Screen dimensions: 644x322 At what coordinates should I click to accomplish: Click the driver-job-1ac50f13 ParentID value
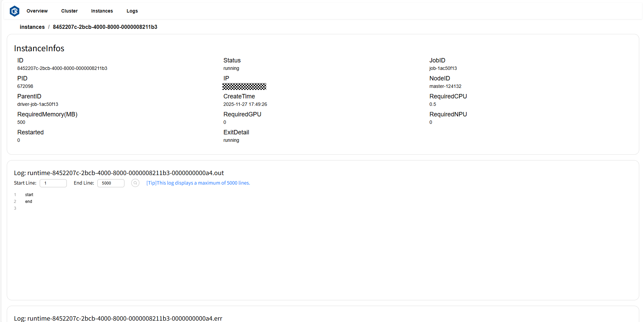38,105
